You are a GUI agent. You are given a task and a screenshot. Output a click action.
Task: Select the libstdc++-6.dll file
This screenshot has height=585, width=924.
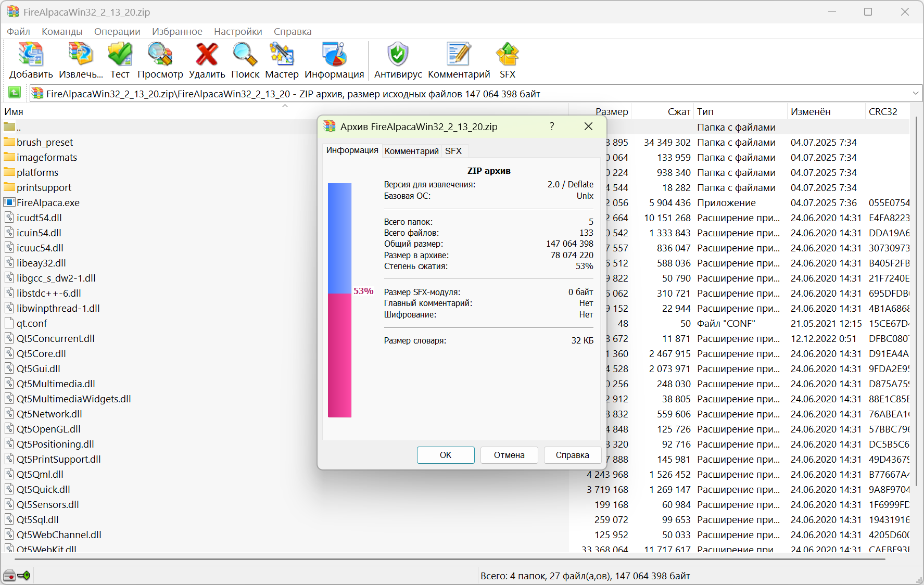pyautogui.click(x=43, y=293)
